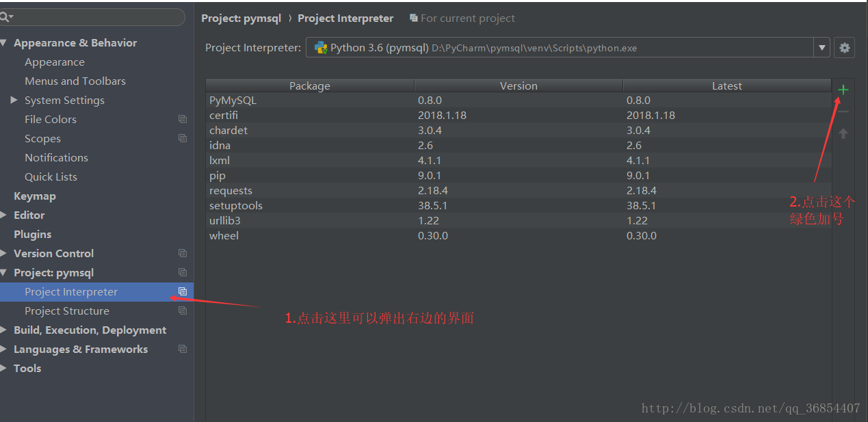Screen dimensions: 868x422
Task: Click Project: pymsql breadcrumb
Action: [241, 18]
